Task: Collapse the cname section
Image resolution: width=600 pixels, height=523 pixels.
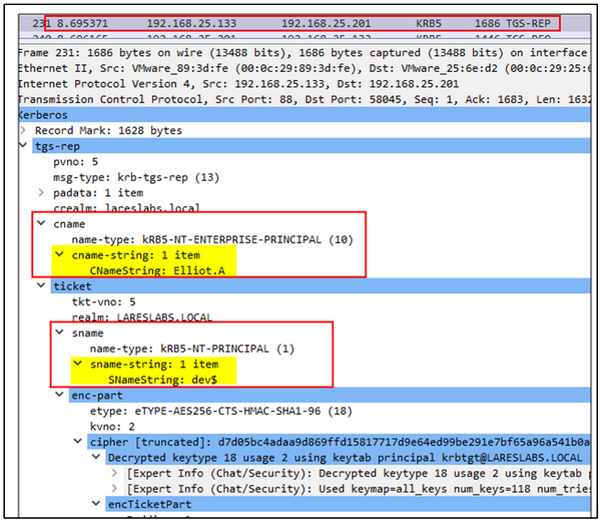Action: coord(41,224)
